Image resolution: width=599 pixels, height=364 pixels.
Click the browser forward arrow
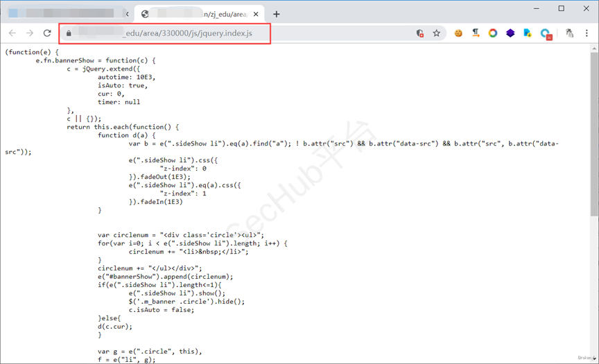(30, 33)
